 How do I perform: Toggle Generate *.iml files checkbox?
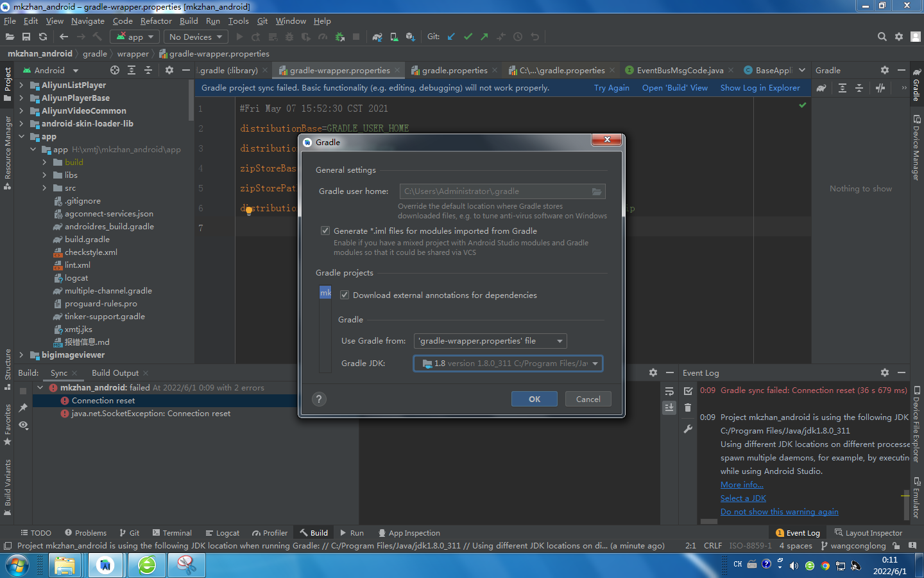pos(325,231)
